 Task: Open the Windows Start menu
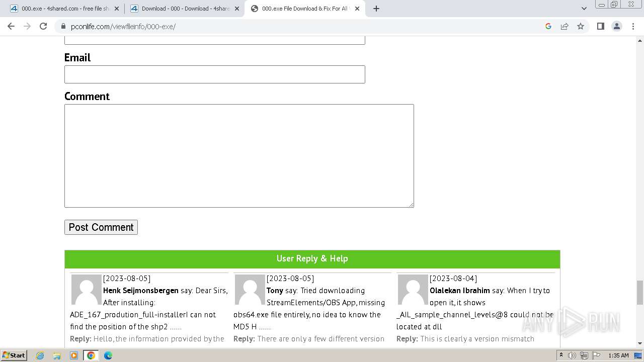tap(14, 355)
